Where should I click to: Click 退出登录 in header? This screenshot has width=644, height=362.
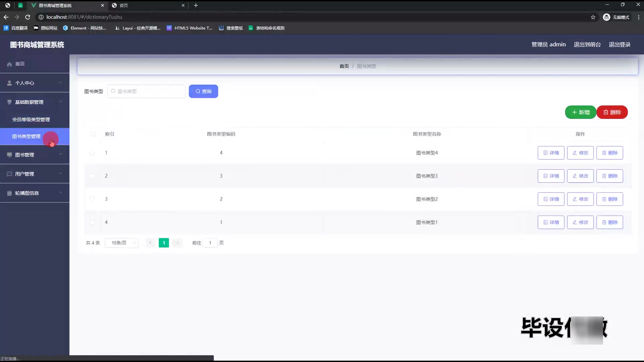pos(620,45)
